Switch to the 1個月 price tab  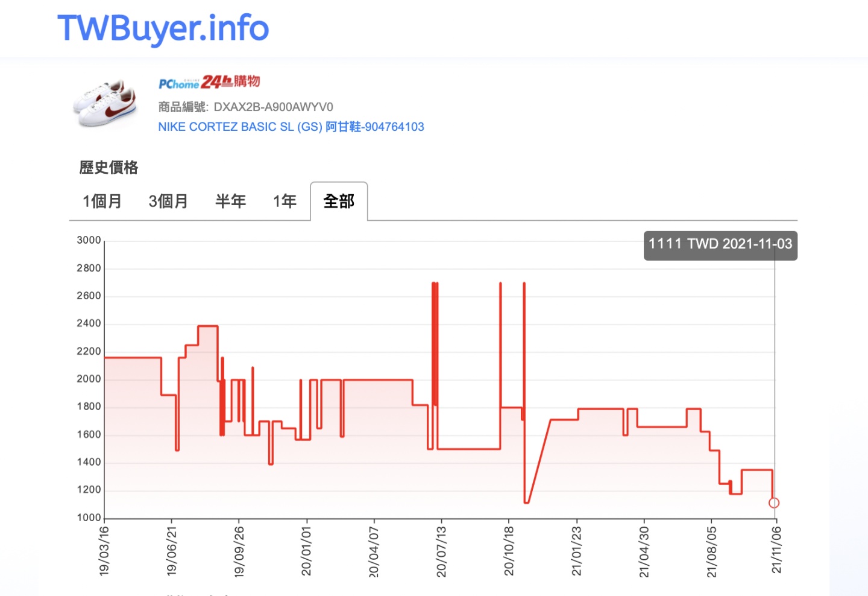102,201
